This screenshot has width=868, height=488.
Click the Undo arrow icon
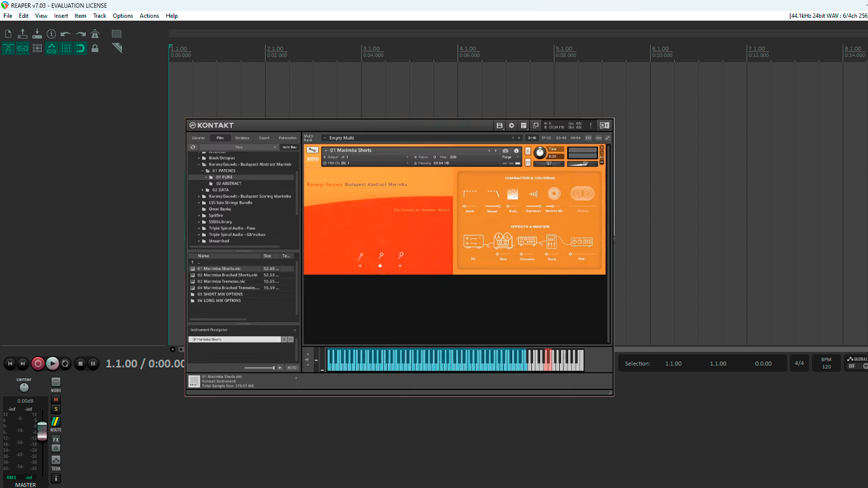[x=65, y=34]
